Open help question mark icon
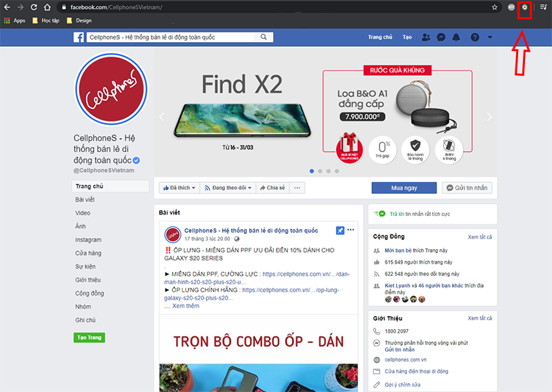The image size is (552, 392). tap(475, 37)
